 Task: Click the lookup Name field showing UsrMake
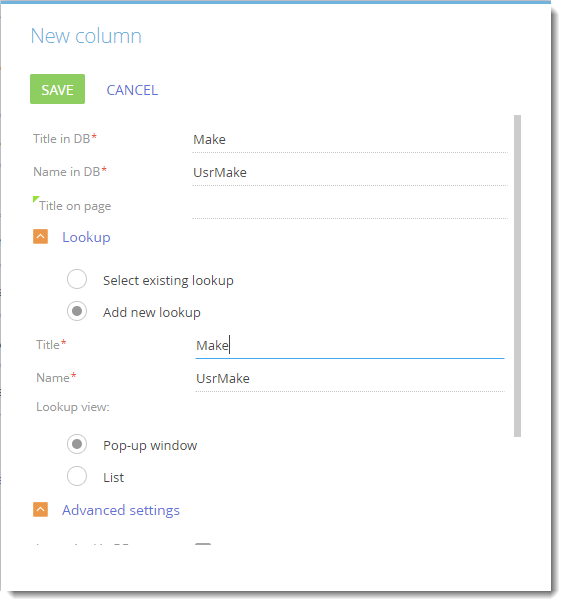click(350, 379)
